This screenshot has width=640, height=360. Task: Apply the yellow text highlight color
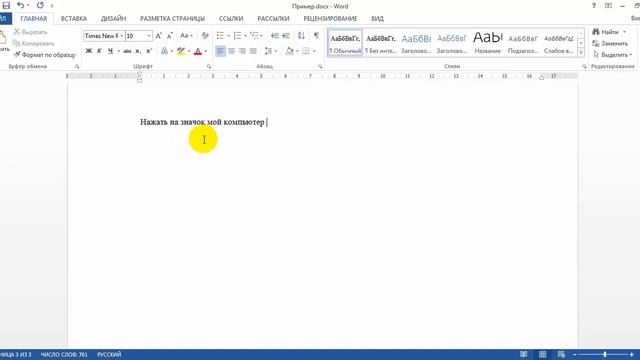pyautogui.click(x=181, y=51)
